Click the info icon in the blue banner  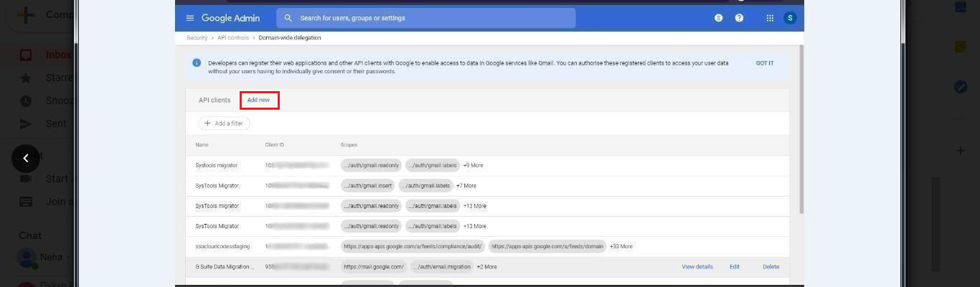coord(197,63)
